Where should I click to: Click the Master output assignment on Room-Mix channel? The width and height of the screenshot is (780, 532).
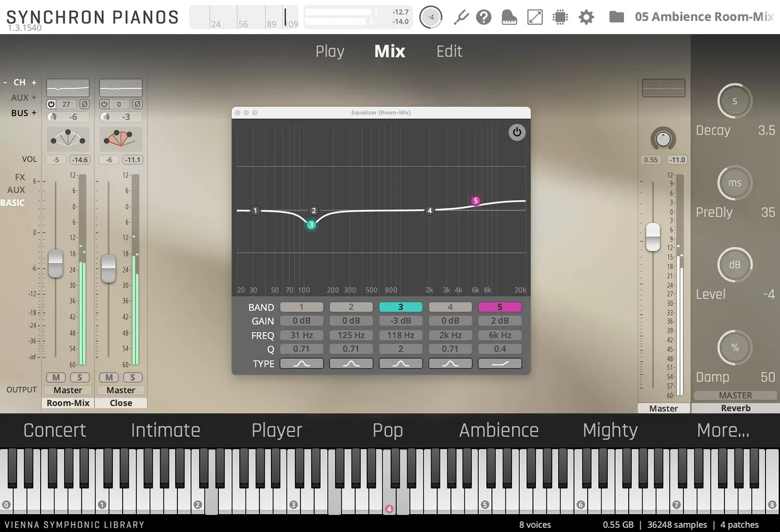coord(68,390)
